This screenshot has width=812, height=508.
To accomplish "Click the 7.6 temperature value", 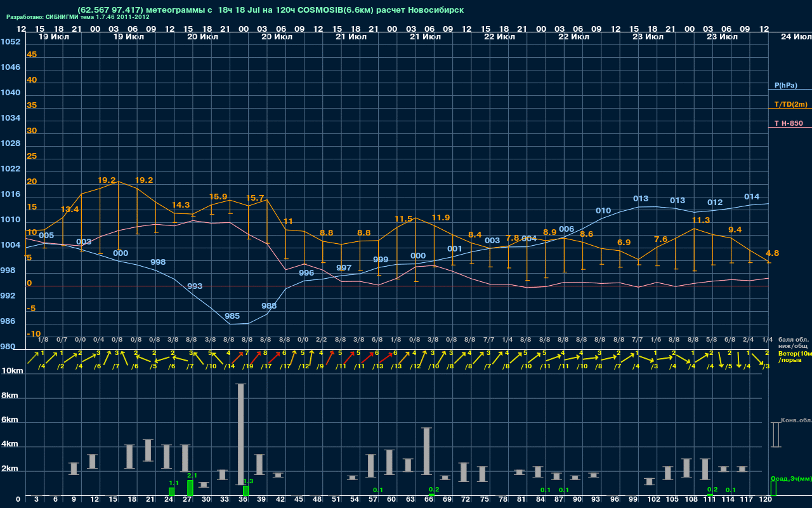I will [x=661, y=239].
